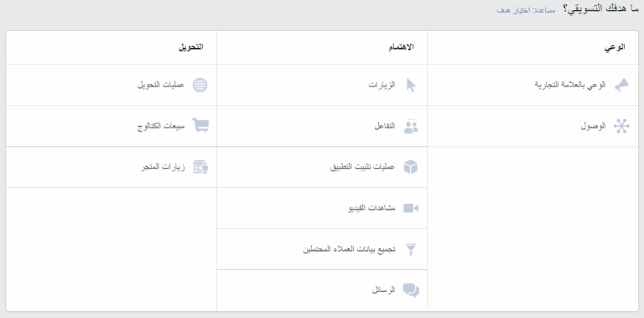Choose the 'مبيعات الكتالوج' objective label
Viewport: 644px width, 318px height.
161,126
